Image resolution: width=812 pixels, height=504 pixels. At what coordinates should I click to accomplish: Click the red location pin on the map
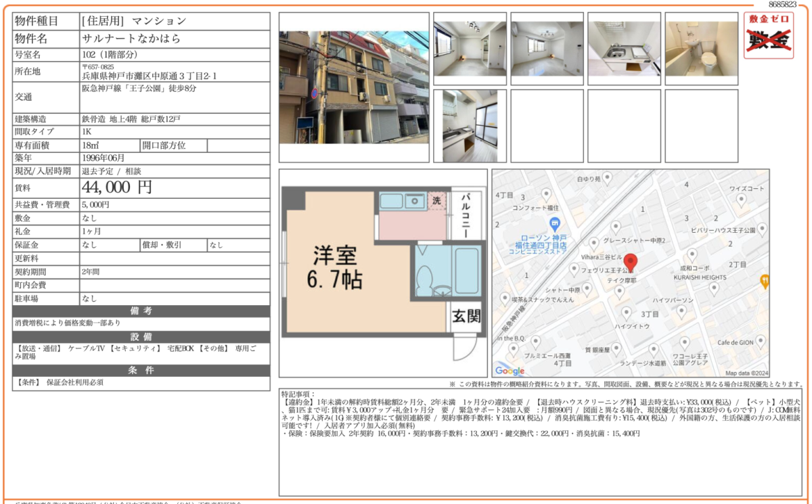630,263
